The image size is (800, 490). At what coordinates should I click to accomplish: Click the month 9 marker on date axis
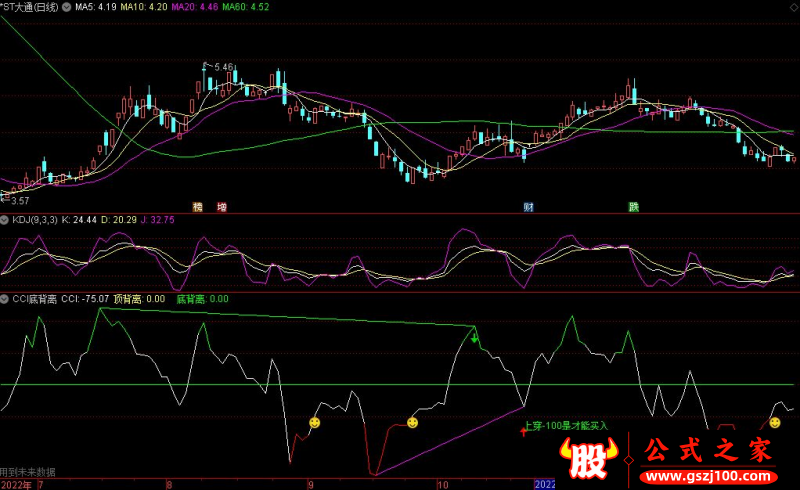[310, 485]
